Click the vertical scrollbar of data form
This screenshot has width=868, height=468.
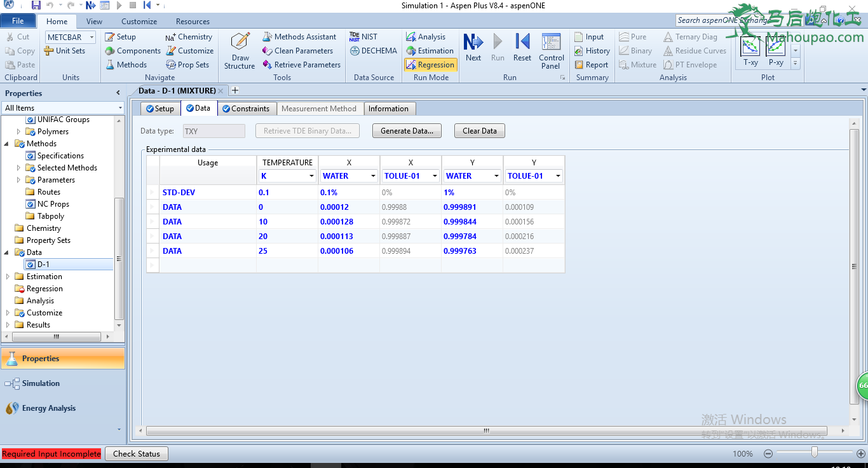(x=854, y=266)
